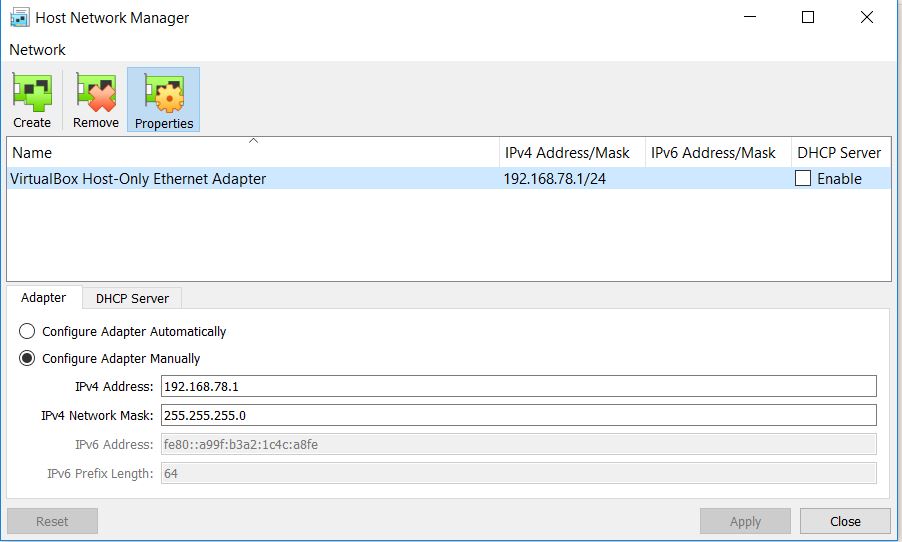
Task: Click the Create network adapter icon
Action: point(32,100)
